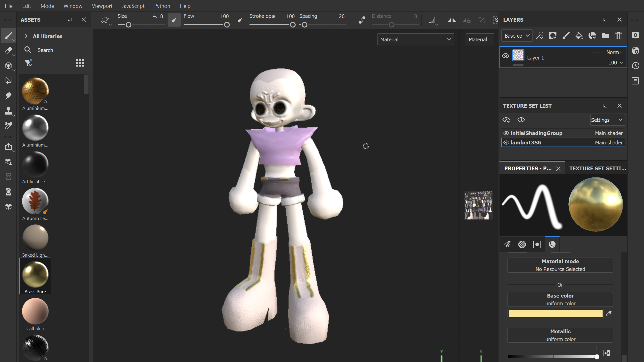644x362 pixels.
Task: Expand the All libraries tree
Action: [x=26, y=36]
